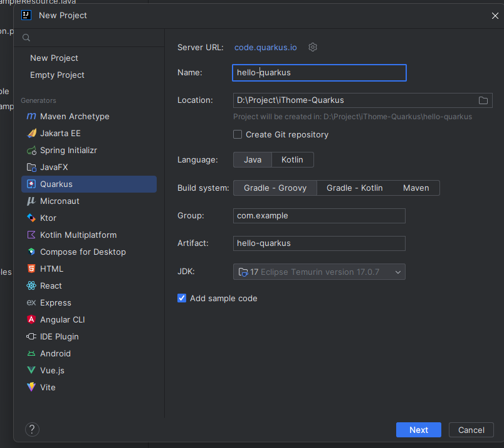Choose Angular CLI generator entry
Screen dimensions: 504x448
[89, 319]
